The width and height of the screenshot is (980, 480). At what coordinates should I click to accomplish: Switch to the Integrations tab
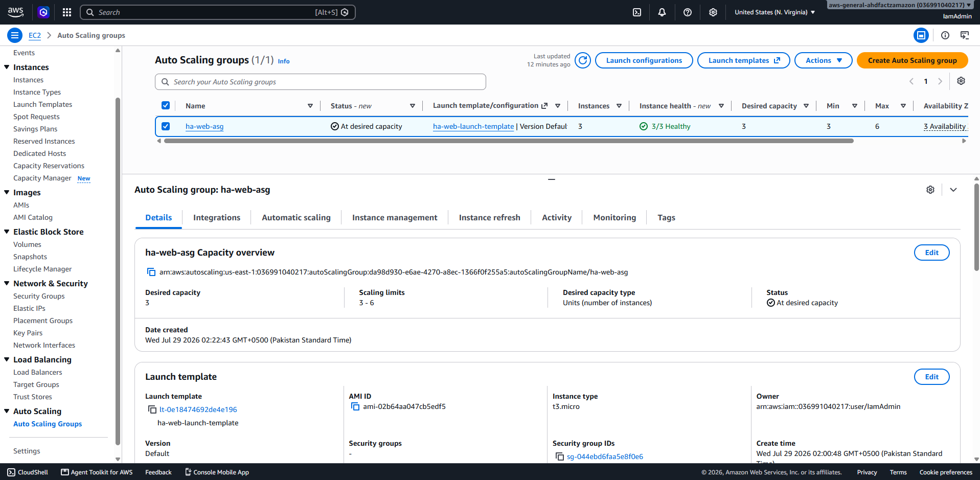pyautogui.click(x=217, y=218)
